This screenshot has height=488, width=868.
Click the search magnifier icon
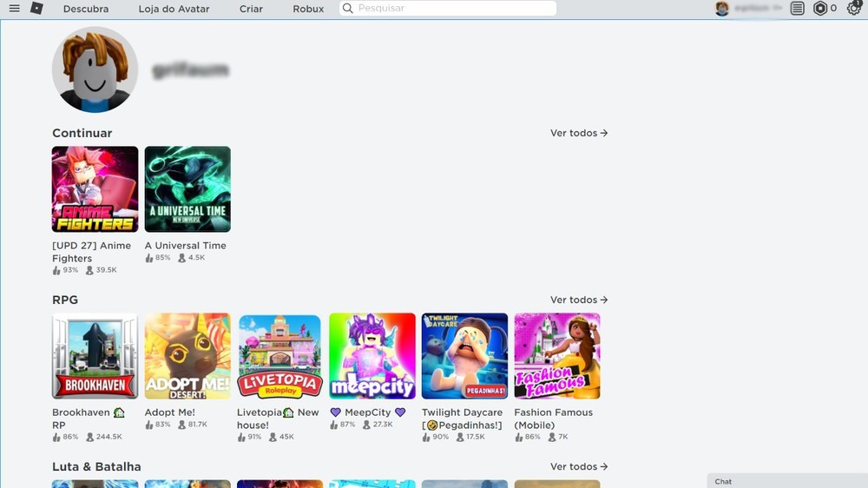pyautogui.click(x=348, y=9)
